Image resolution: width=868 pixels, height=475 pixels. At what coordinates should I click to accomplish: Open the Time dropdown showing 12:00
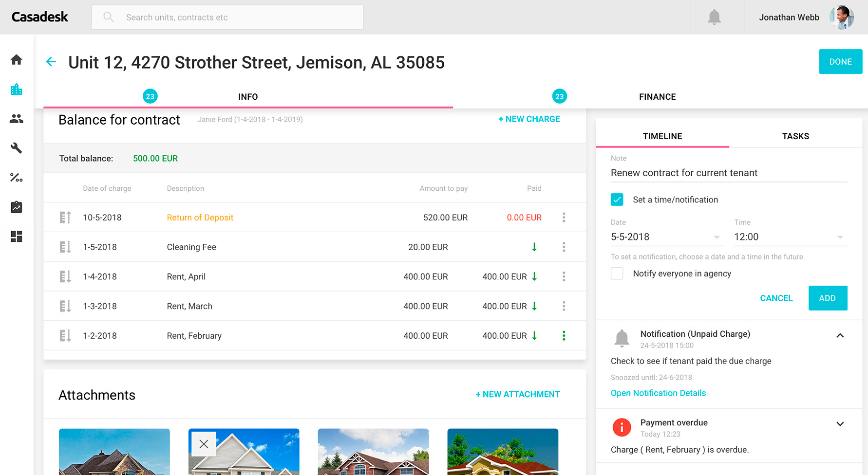click(x=840, y=237)
